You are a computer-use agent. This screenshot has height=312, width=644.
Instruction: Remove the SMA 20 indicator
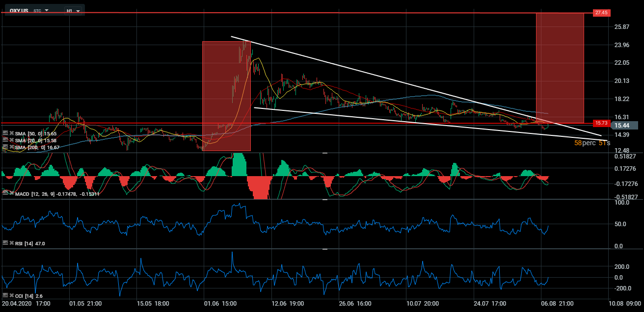click(11, 140)
